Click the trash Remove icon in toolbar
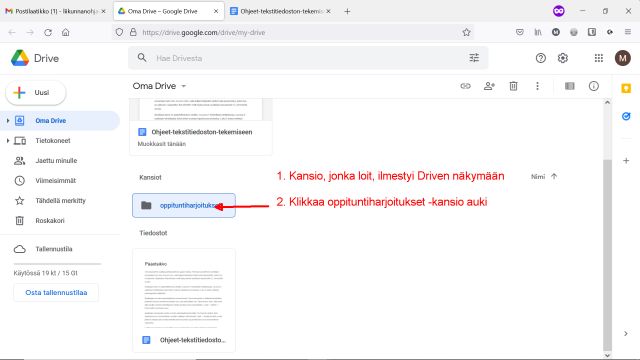 click(x=513, y=86)
